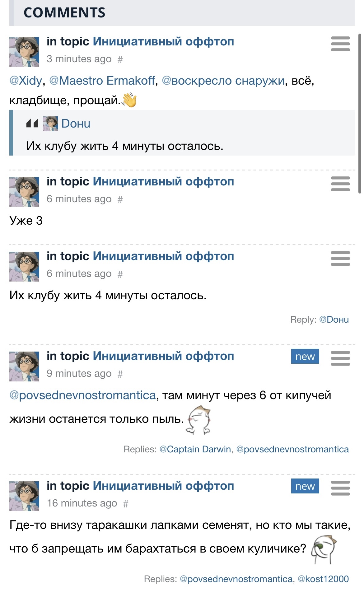Click the avatar of the 16 minutes ago comment
The image size is (364, 593).
click(24, 496)
